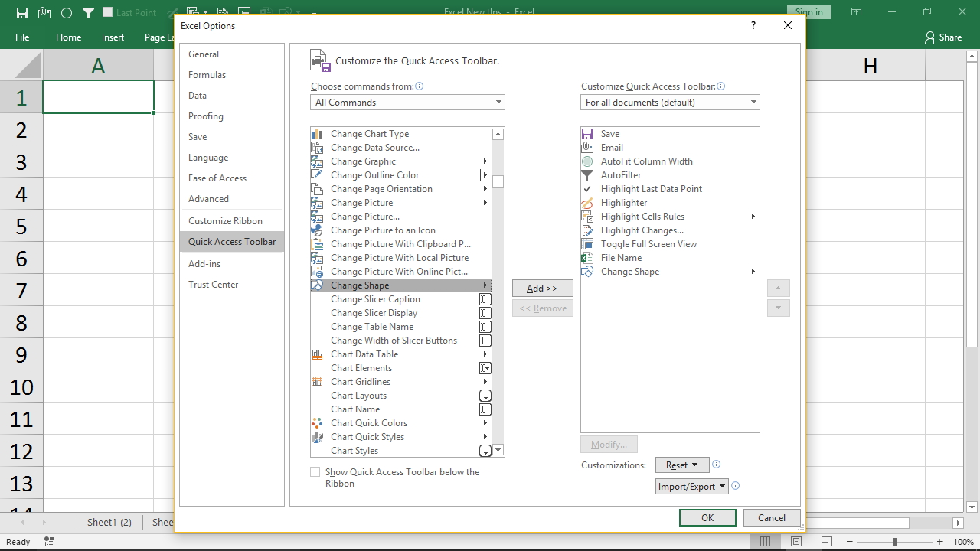Click the AutoFilter funnel in Excel's title bar
The width and height of the screenshot is (980, 551).
[x=89, y=12]
